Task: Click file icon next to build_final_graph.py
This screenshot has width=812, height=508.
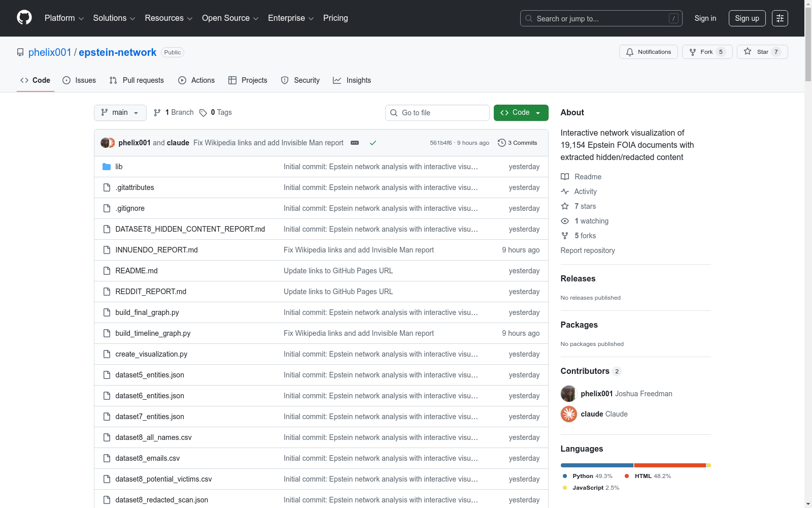Action: 107,312
